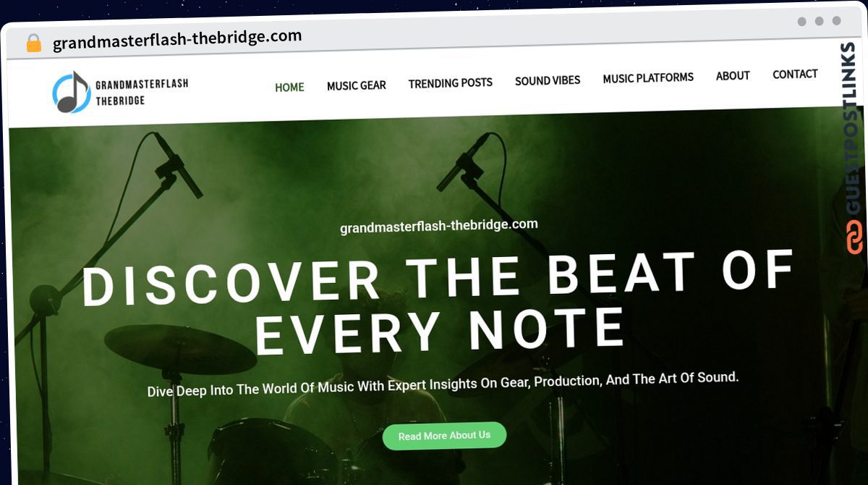Click the GUESTPOSTLINKS vertical watermark text
This screenshot has height=485, width=868.
(x=853, y=129)
